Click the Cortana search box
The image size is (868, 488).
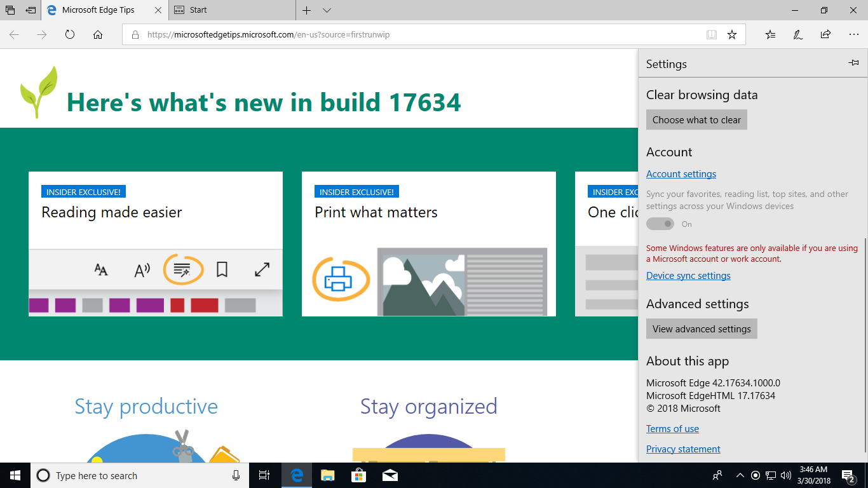(140, 475)
